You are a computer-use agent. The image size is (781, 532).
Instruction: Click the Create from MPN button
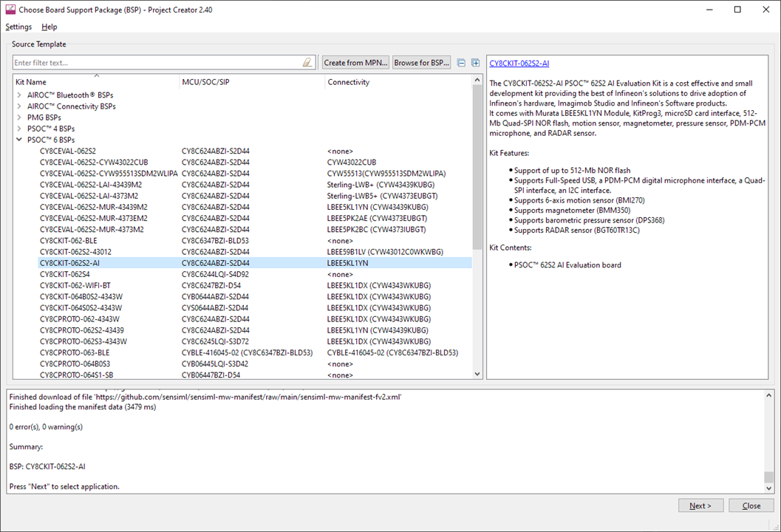click(355, 63)
